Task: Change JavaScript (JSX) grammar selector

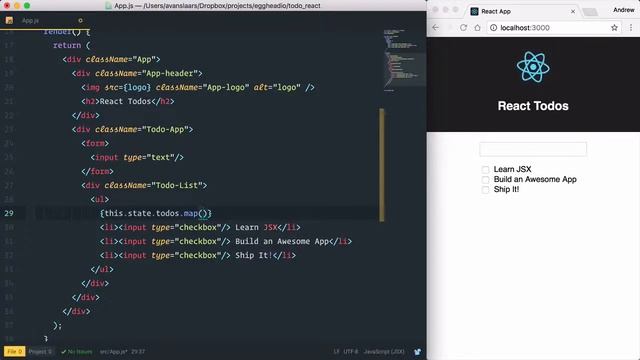Action: 384,351
